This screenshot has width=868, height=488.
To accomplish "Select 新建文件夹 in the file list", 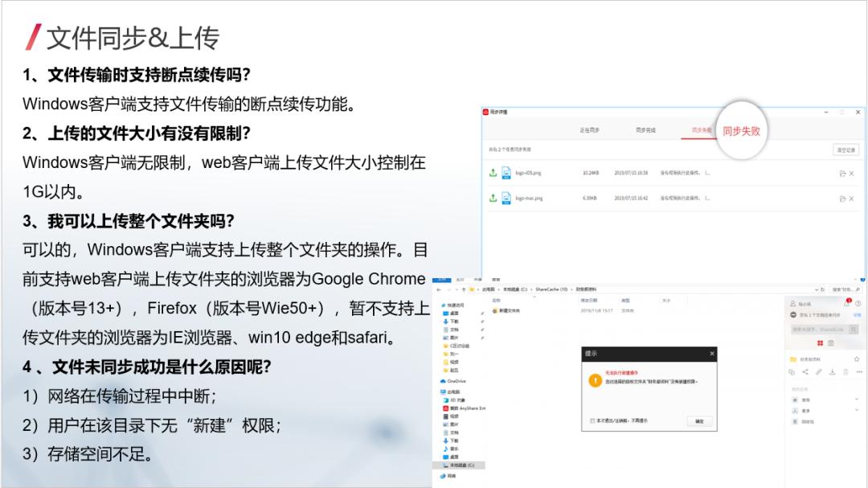I will click(506, 311).
